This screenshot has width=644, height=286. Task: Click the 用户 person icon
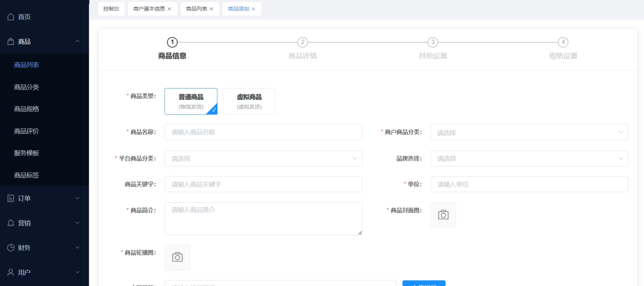pyautogui.click(x=11, y=272)
